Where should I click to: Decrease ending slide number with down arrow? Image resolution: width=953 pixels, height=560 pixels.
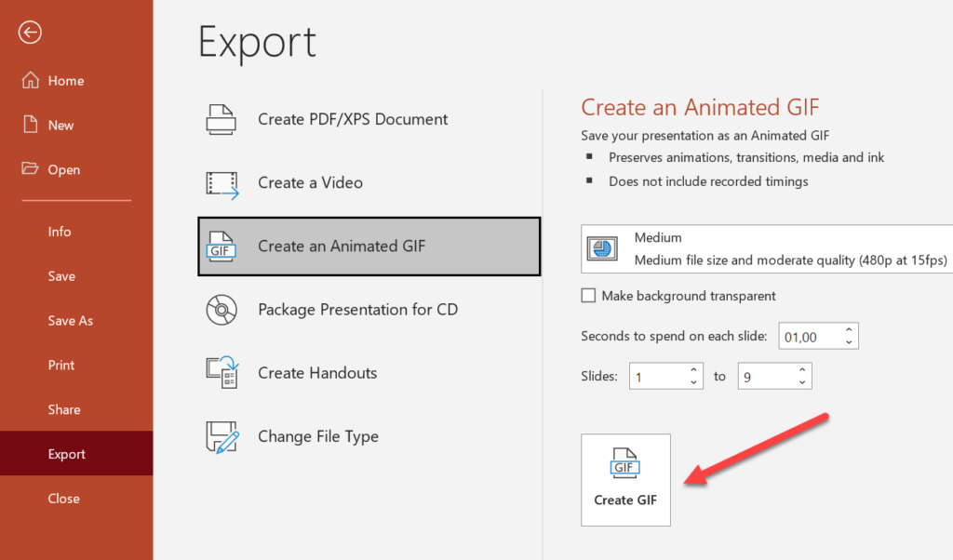pos(802,382)
